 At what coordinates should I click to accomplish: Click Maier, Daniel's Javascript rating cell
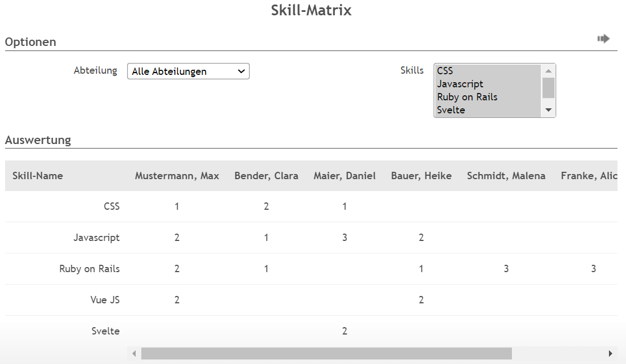pyautogui.click(x=344, y=237)
